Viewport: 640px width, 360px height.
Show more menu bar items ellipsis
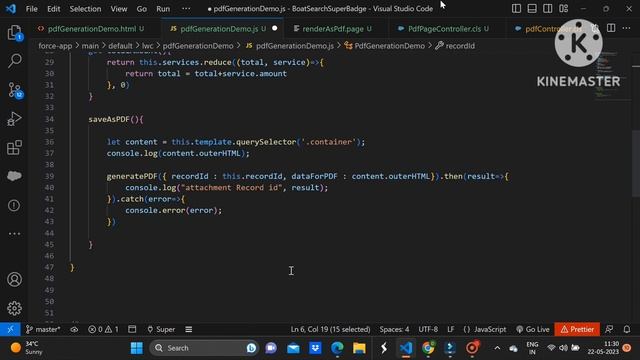(186, 9)
